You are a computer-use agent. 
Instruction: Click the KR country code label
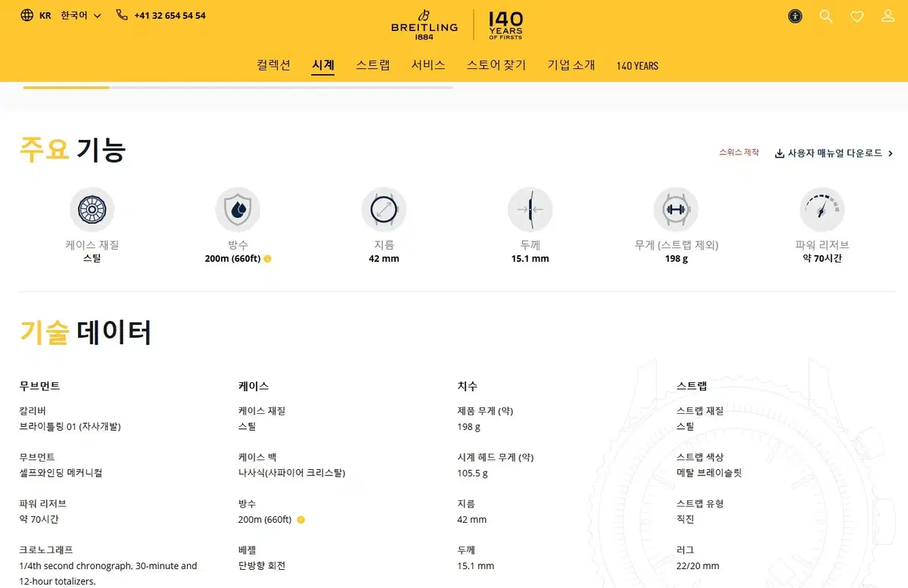pos(45,15)
